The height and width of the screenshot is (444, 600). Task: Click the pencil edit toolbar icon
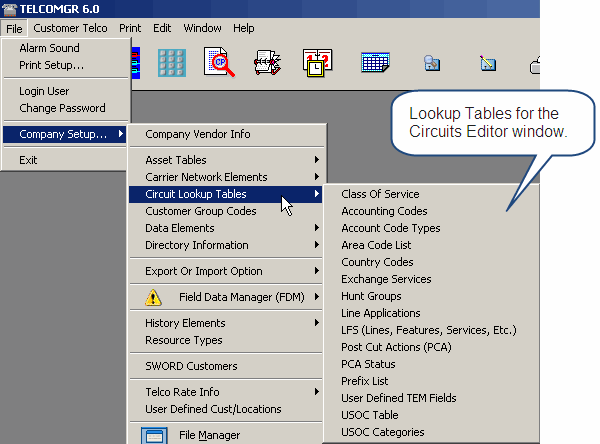(488, 63)
